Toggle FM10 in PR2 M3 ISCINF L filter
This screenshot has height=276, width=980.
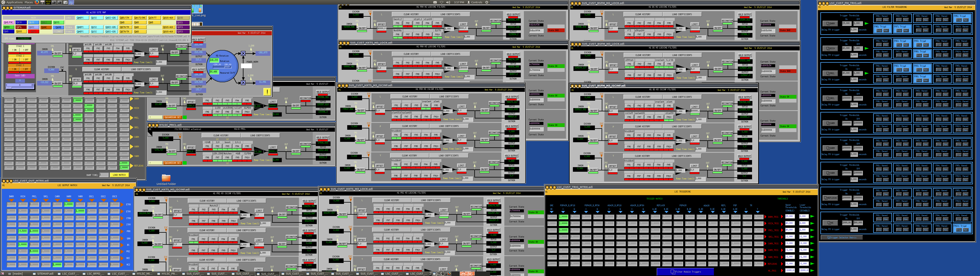pos(234,221)
